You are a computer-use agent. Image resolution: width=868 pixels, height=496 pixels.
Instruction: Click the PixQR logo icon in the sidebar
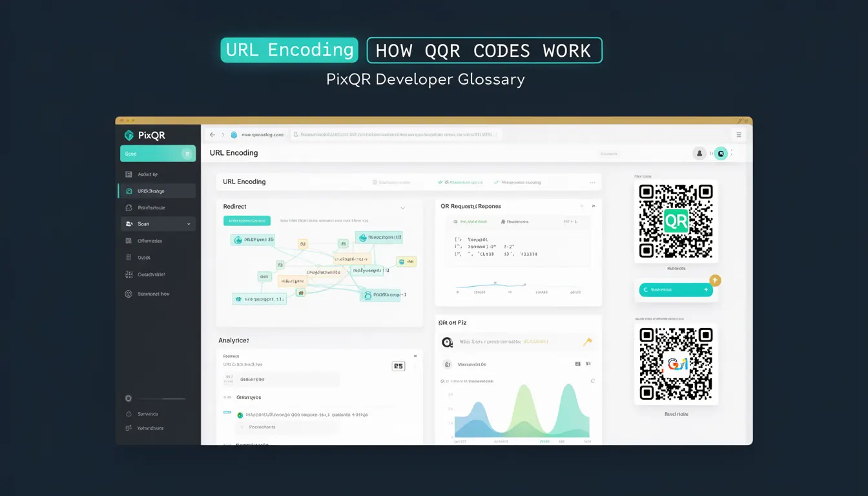(129, 135)
